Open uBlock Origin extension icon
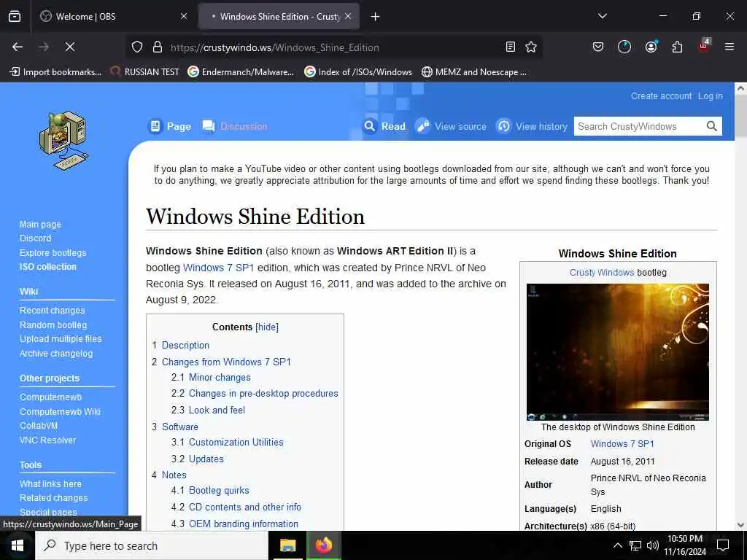 [x=703, y=46]
